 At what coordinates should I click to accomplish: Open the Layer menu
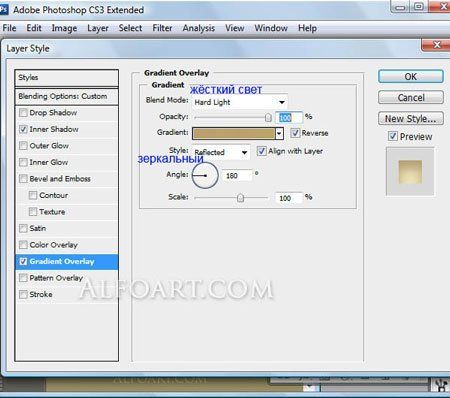(x=98, y=28)
